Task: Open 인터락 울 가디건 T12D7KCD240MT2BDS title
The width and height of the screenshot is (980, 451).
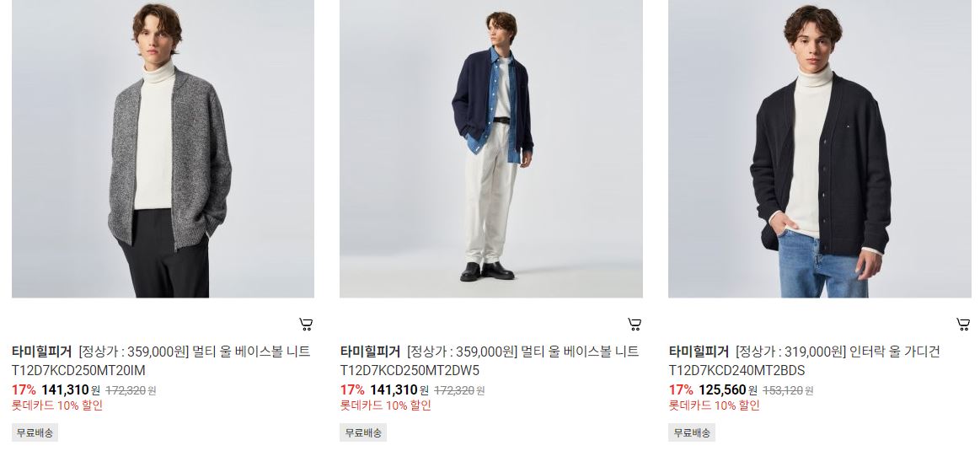Action: (x=805, y=361)
